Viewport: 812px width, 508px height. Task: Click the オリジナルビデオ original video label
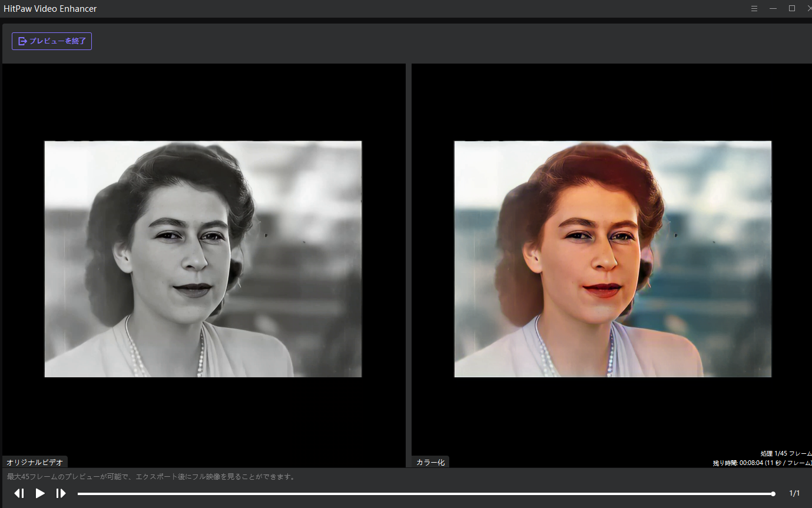[x=35, y=462]
